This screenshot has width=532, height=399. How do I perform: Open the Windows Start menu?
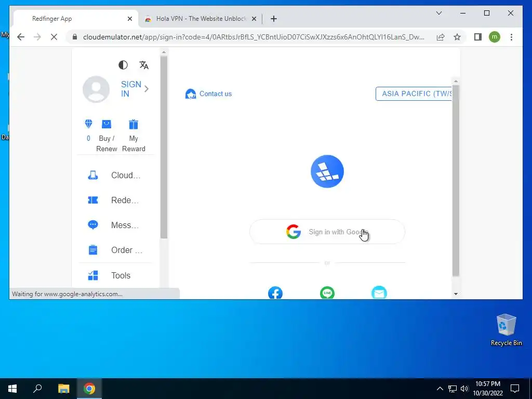[x=12, y=389]
